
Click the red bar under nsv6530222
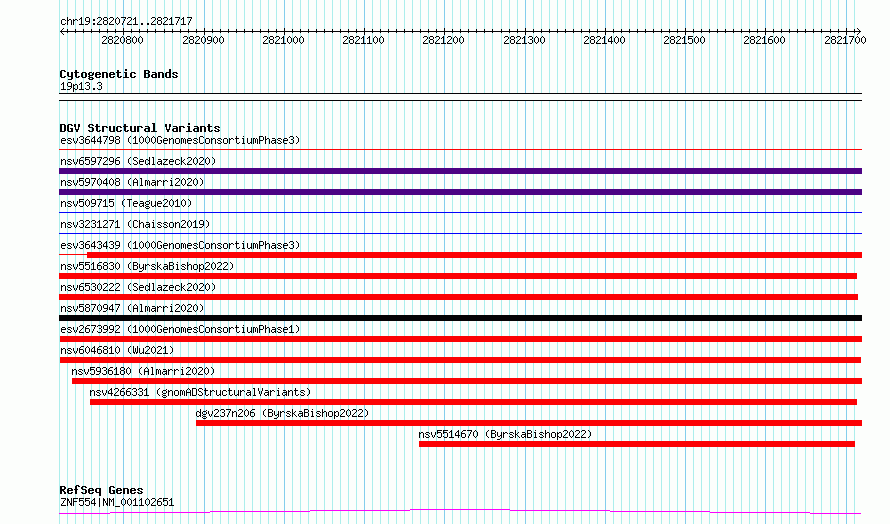[459, 297]
